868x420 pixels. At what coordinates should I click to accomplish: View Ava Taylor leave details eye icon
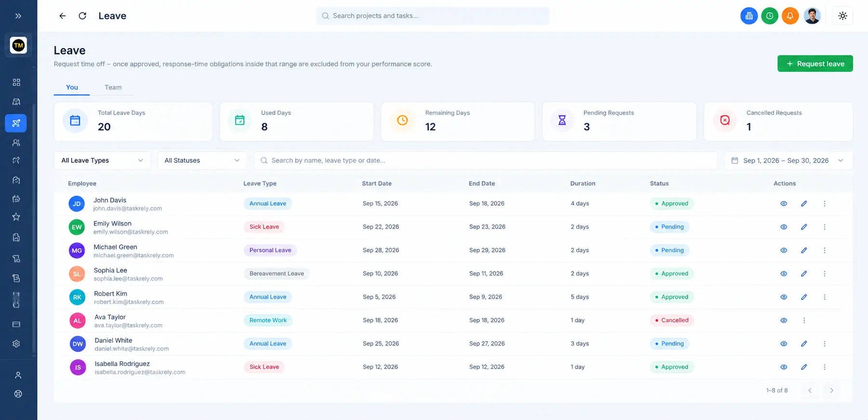point(784,320)
